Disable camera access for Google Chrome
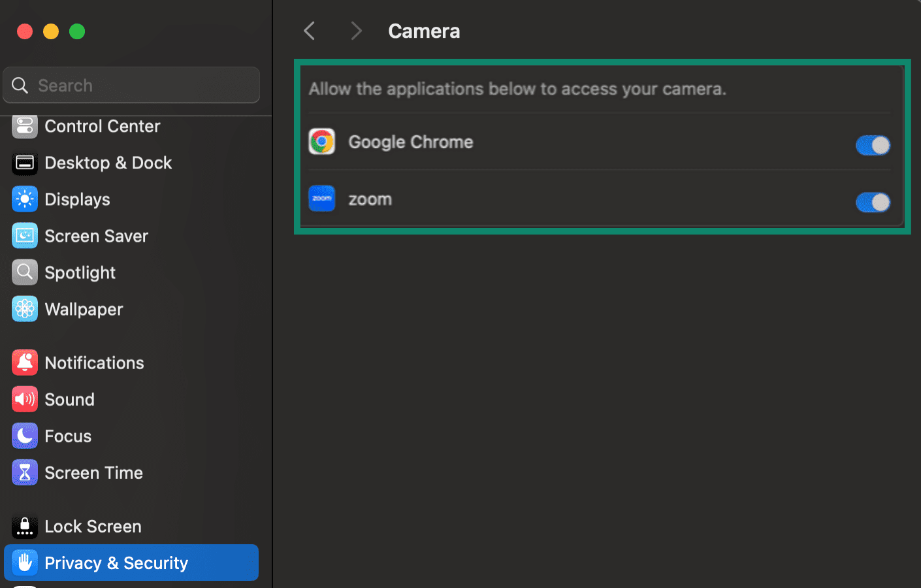 click(x=873, y=145)
